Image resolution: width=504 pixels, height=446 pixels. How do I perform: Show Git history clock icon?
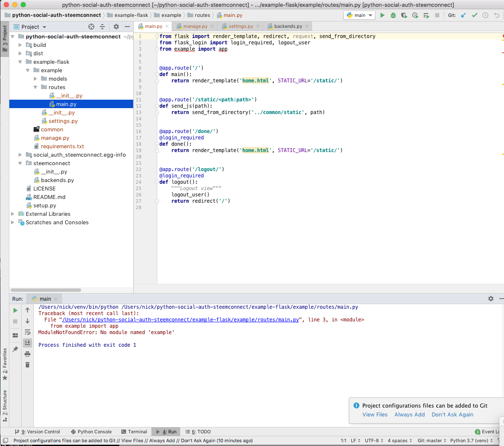[x=485, y=15]
